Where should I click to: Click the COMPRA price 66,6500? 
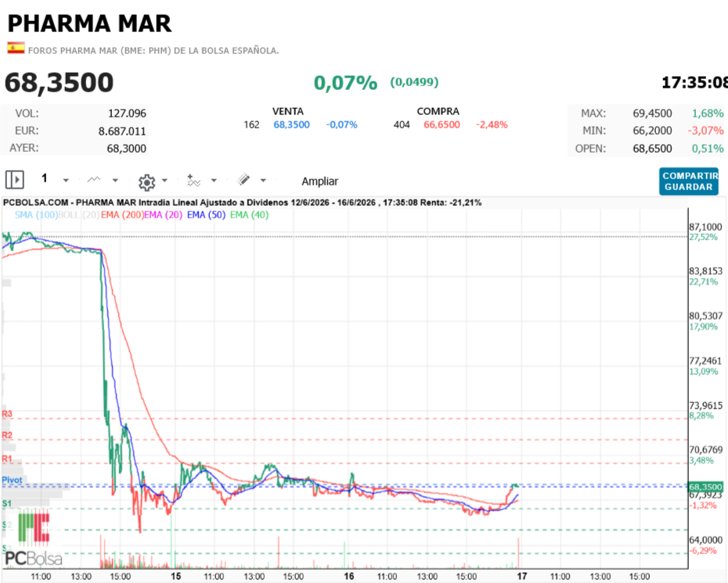[x=441, y=125]
